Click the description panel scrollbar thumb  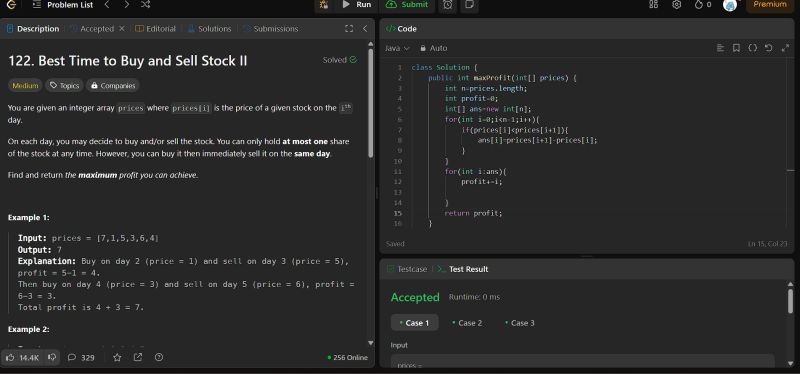click(371, 104)
